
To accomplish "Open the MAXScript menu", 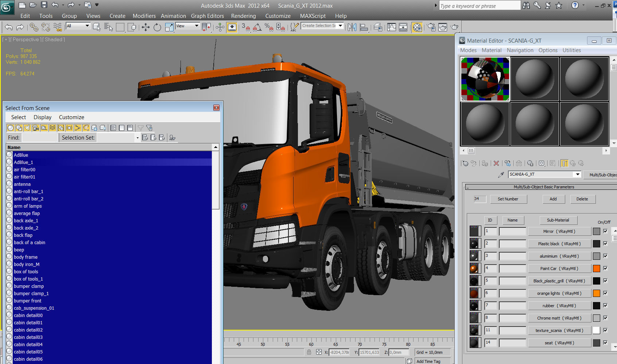I will pos(313,16).
